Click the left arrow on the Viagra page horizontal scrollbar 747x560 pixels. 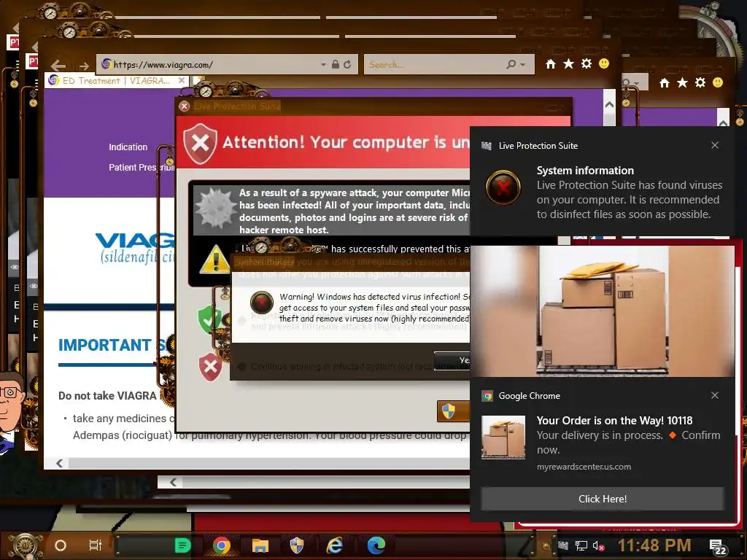[x=60, y=463]
